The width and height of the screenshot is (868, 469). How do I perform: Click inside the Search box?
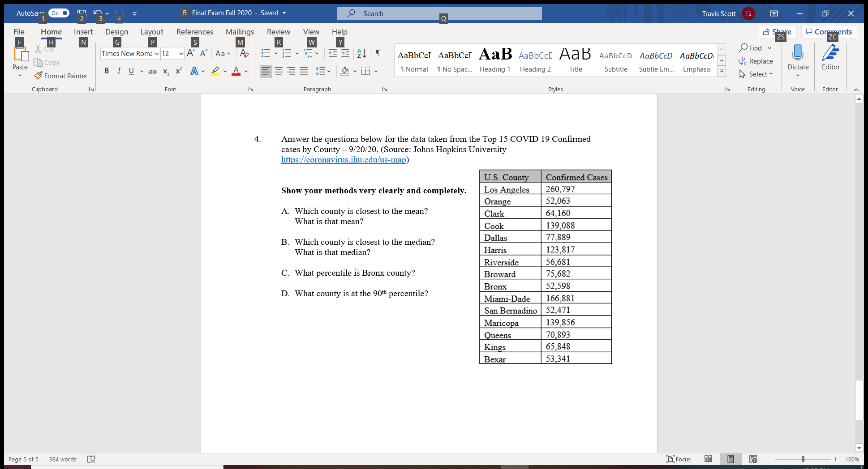click(439, 13)
